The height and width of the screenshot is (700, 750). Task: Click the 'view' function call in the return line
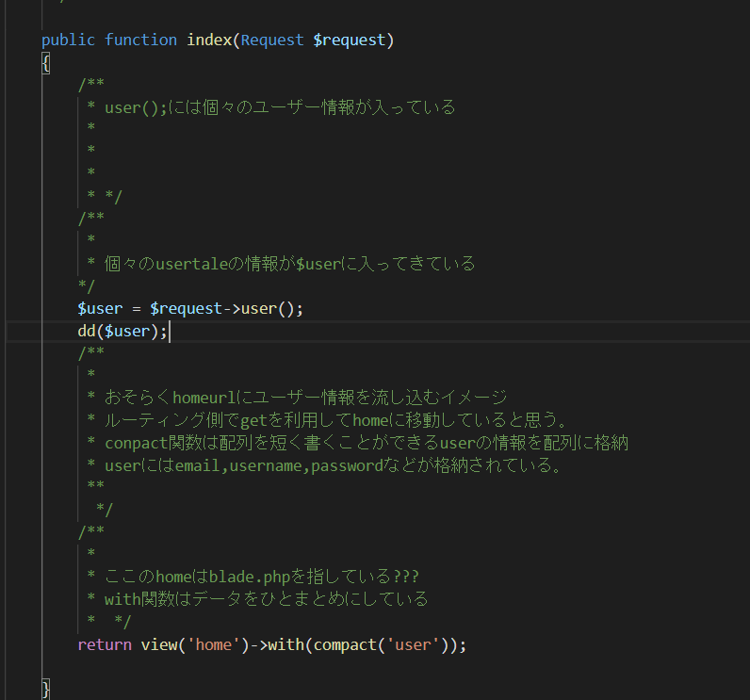point(159,645)
